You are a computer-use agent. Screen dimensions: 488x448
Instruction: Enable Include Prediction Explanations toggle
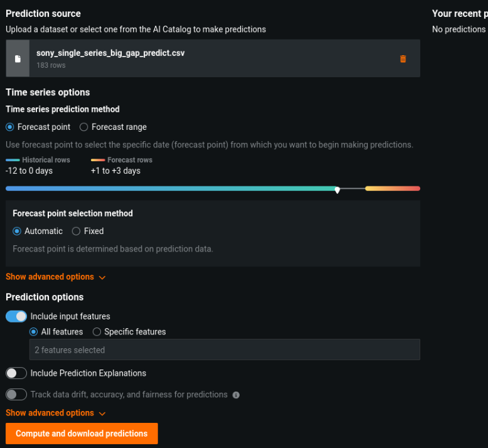click(x=16, y=373)
